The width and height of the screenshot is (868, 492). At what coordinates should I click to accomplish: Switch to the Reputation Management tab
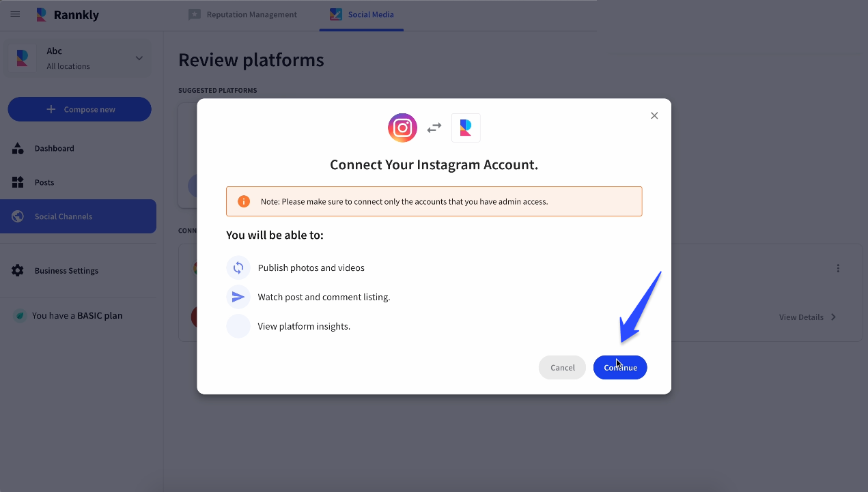243,14
